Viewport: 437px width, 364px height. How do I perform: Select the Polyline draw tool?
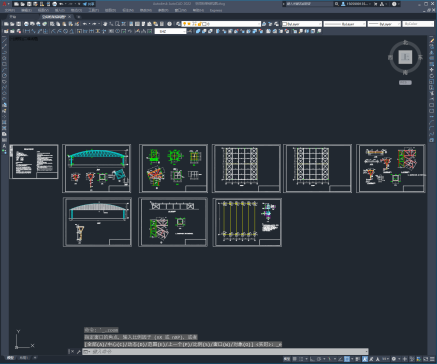point(4,52)
